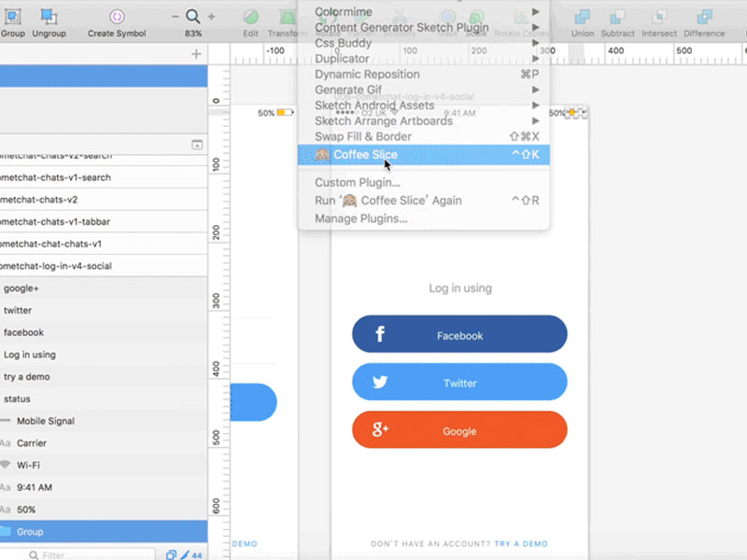The height and width of the screenshot is (560, 747).
Task: Click the Facebook f logo on button
Action: click(380, 334)
